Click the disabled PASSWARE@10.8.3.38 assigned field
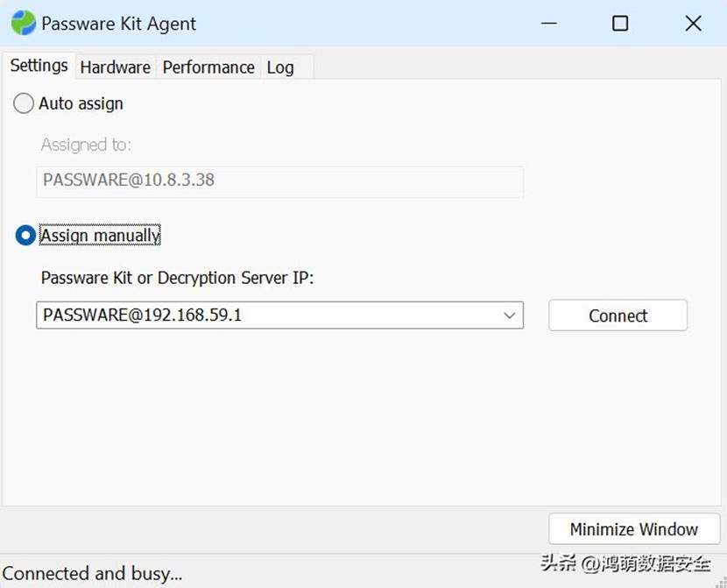The height and width of the screenshot is (588, 727). 279,181
